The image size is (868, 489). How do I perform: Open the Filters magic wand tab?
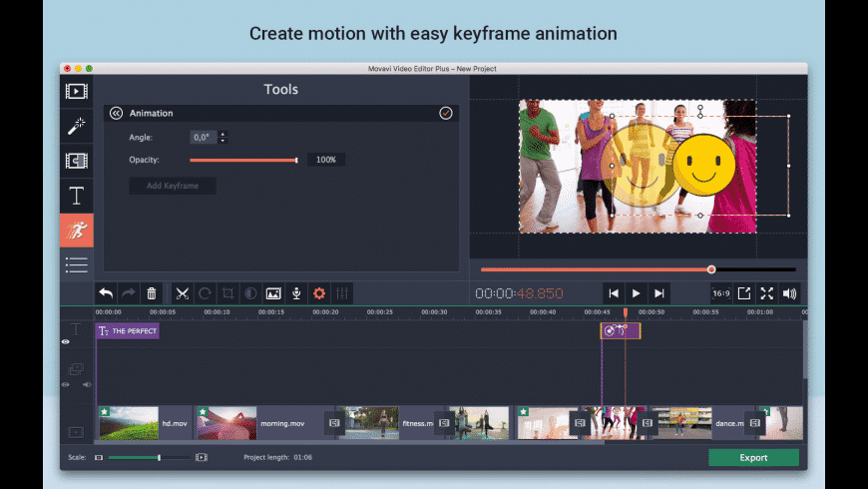point(77,126)
